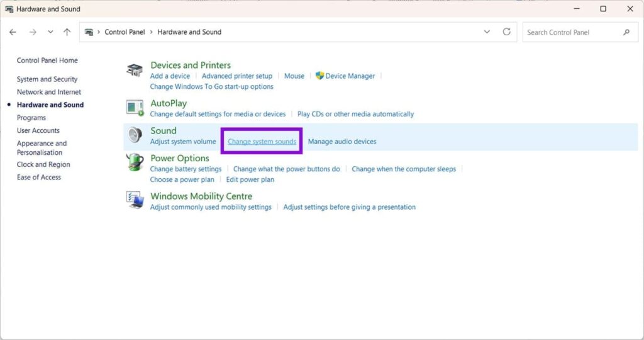Open Device Manager link
Image resolution: width=644 pixels, height=340 pixels.
tap(350, 76)
